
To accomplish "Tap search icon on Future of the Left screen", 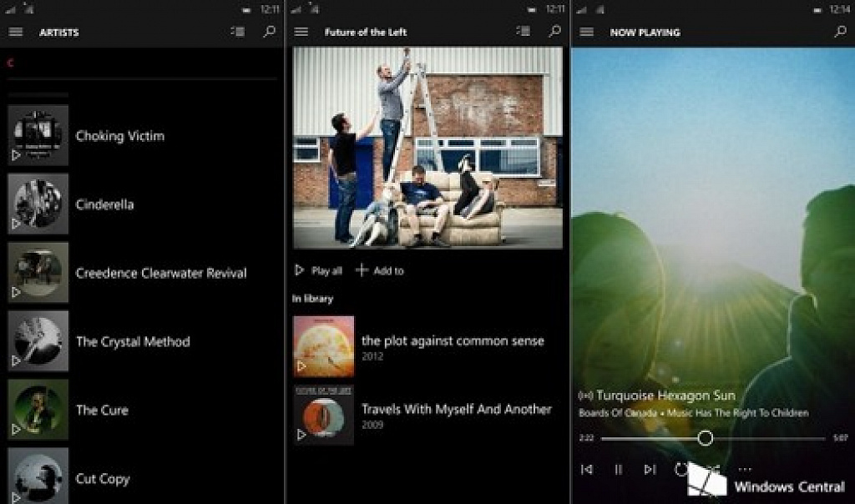I will 555,31.
